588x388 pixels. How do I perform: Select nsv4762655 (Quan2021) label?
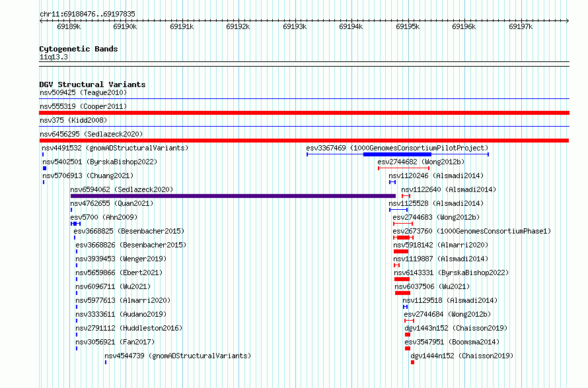pyautogui.click(x=112, y=203)
